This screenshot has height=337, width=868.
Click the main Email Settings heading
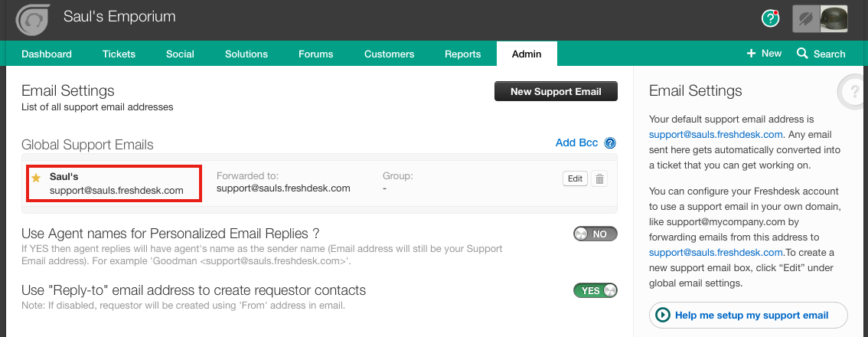pyautogui.click(x=68, y=90)
